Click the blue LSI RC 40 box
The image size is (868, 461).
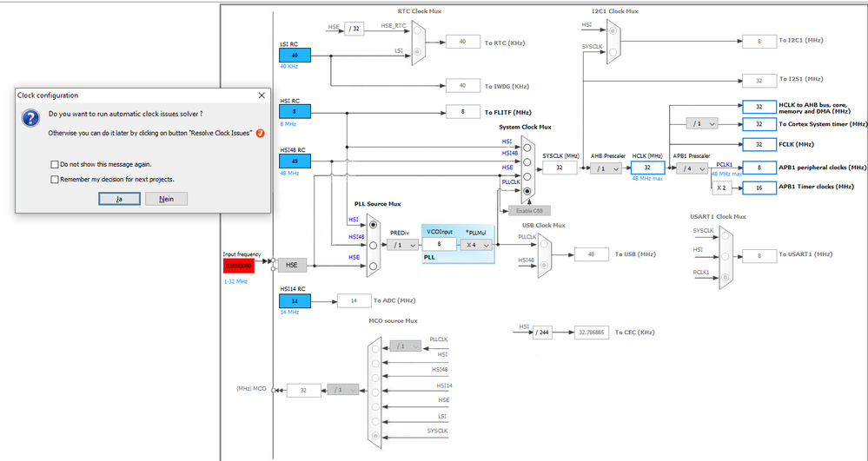coord(295,56)
